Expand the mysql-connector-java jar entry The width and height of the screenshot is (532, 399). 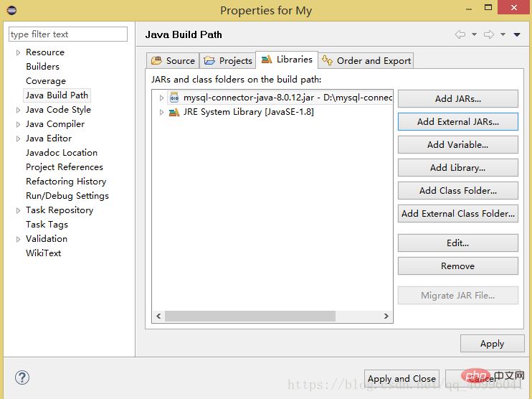(x=161, y=98)
